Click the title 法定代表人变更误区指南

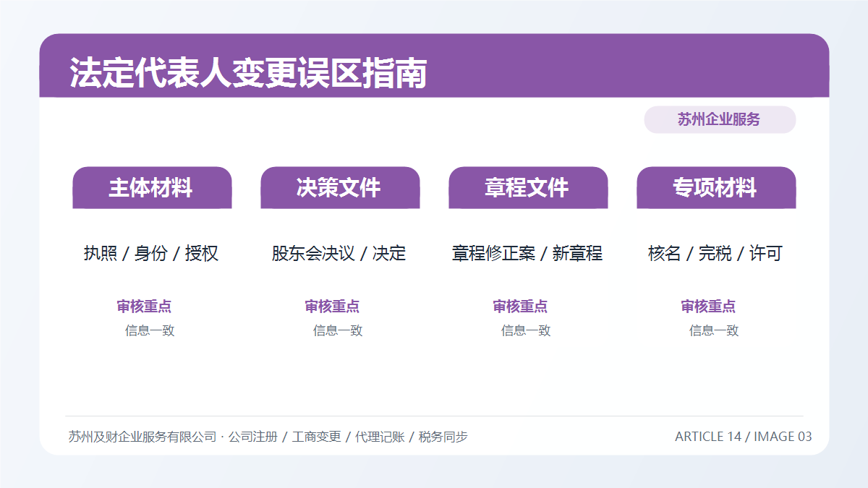[x=248, y=73]
